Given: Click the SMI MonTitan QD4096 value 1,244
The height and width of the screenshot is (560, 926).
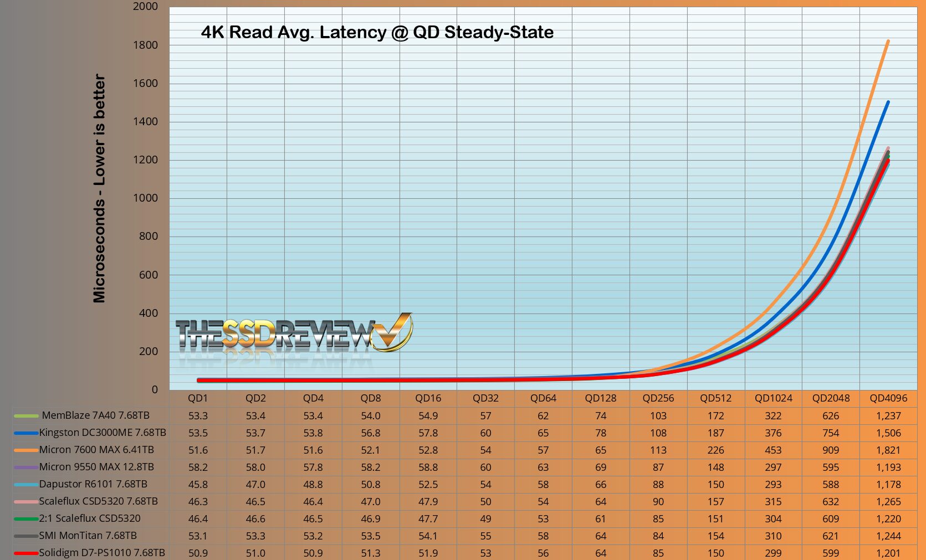Looking at the screenshot, I should 889,536.
